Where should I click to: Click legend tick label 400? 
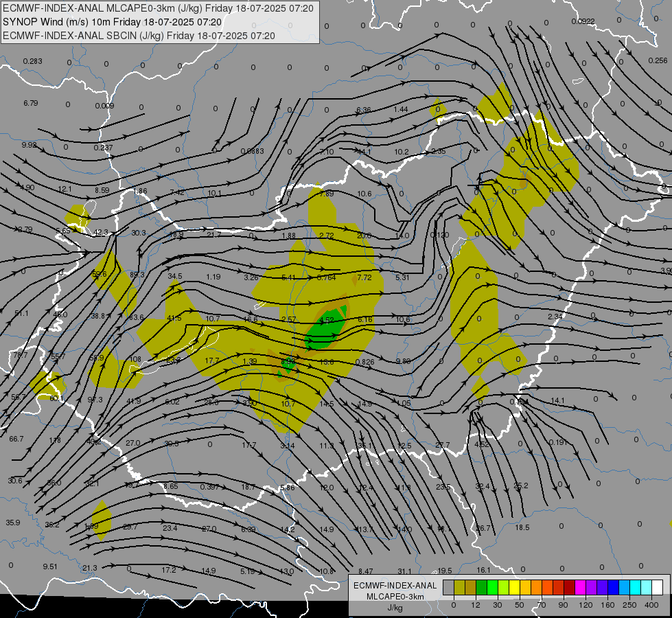(x=651, y=605)
